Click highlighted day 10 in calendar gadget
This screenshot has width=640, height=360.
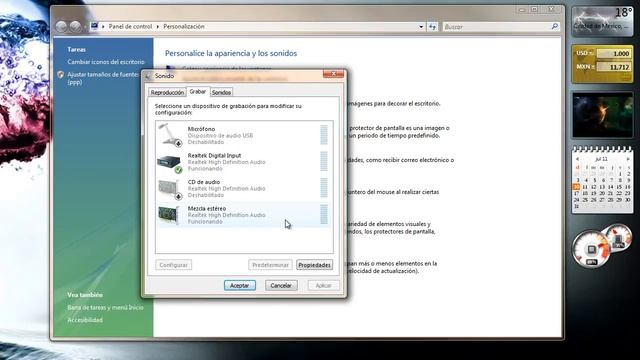(x=576, y=187)
